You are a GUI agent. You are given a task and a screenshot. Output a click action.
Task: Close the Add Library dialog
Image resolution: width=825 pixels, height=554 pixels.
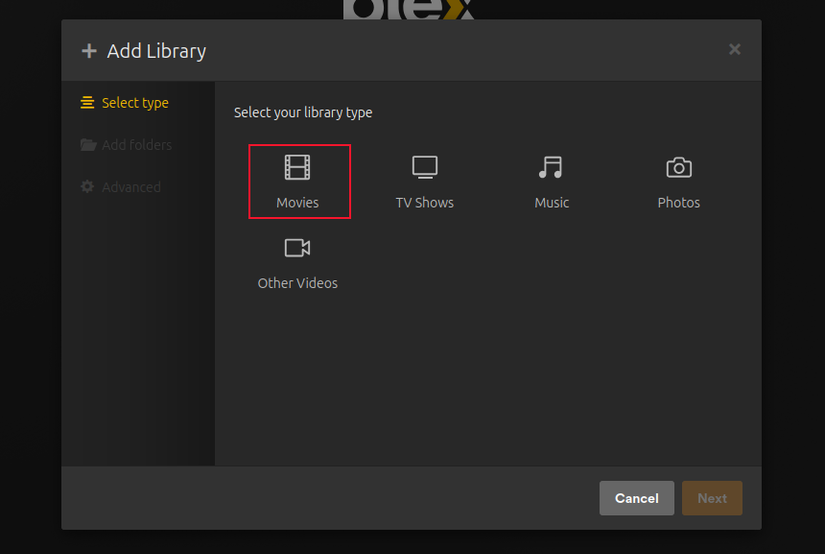click(x=735, y=49)
